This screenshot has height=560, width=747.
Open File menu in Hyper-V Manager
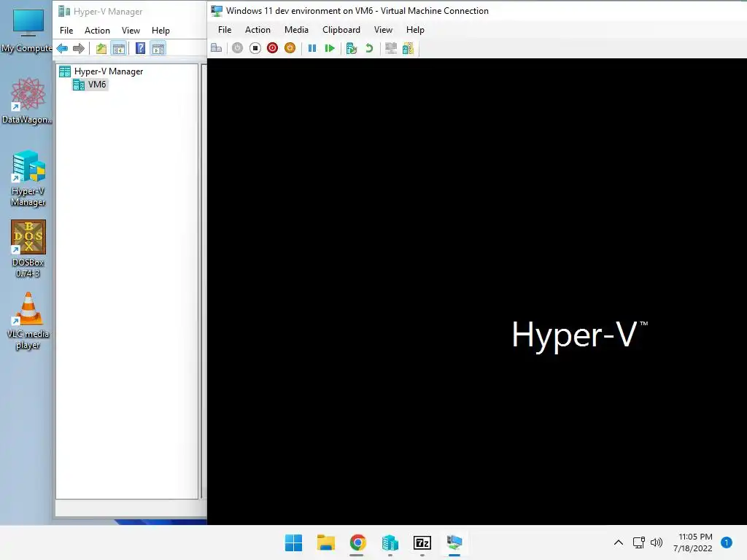click(66, 31)
